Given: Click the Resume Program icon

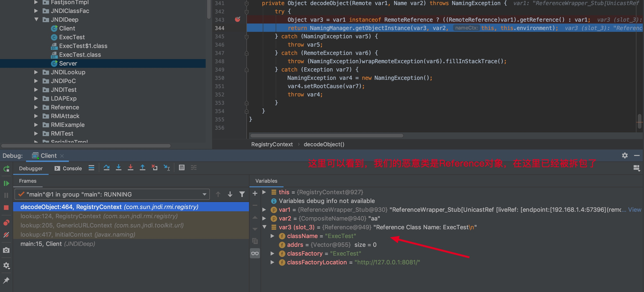Looking at the screenshot, I should [6, 183].
